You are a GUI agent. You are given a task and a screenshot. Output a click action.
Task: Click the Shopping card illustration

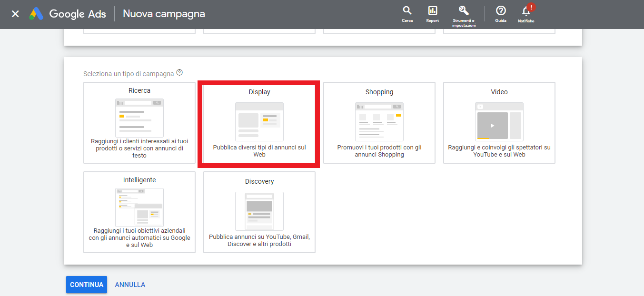pos(379,121)
